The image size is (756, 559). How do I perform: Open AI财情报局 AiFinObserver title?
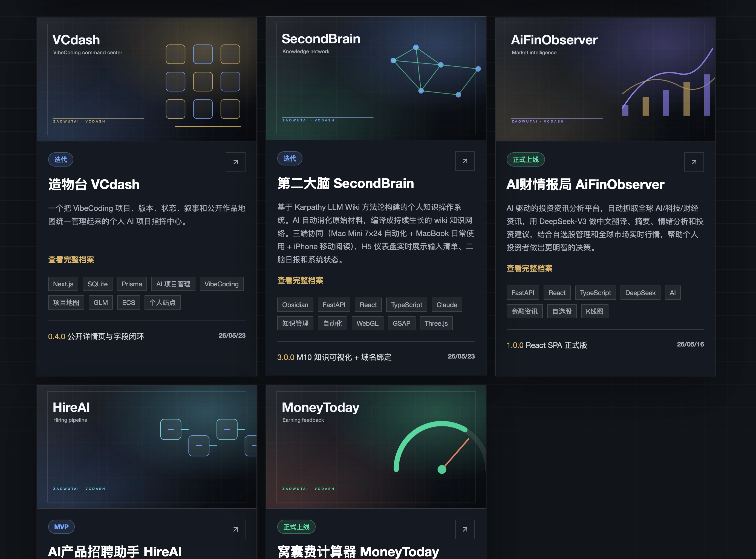585,184
